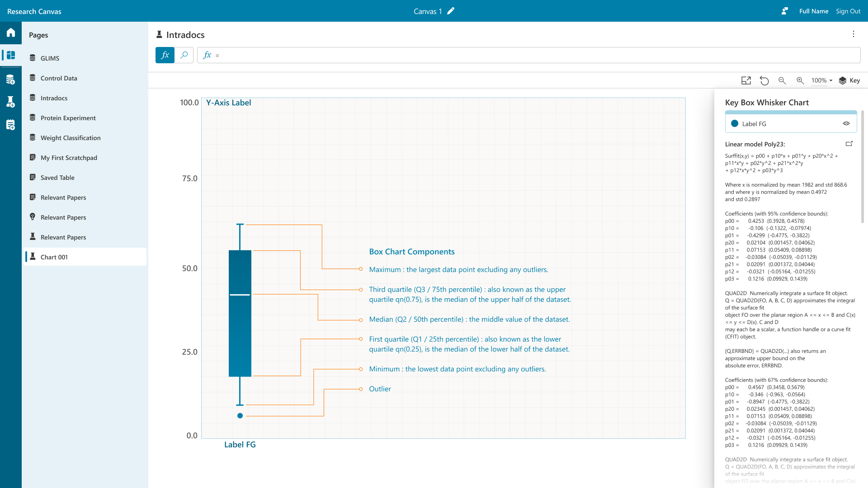Pop out the Linear model Poly23 section
Screen dimensions: 868x488
click(849, 144)
